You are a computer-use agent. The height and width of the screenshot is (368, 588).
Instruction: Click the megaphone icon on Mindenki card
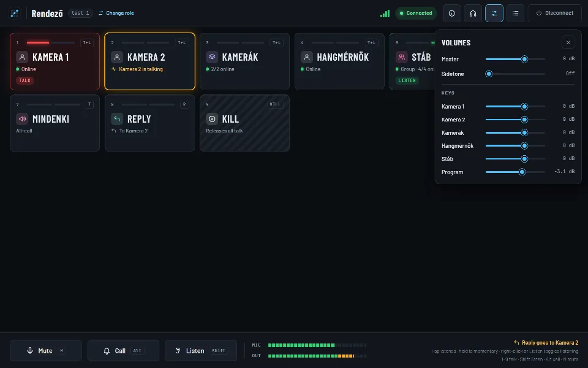click(x=22, y=119)
